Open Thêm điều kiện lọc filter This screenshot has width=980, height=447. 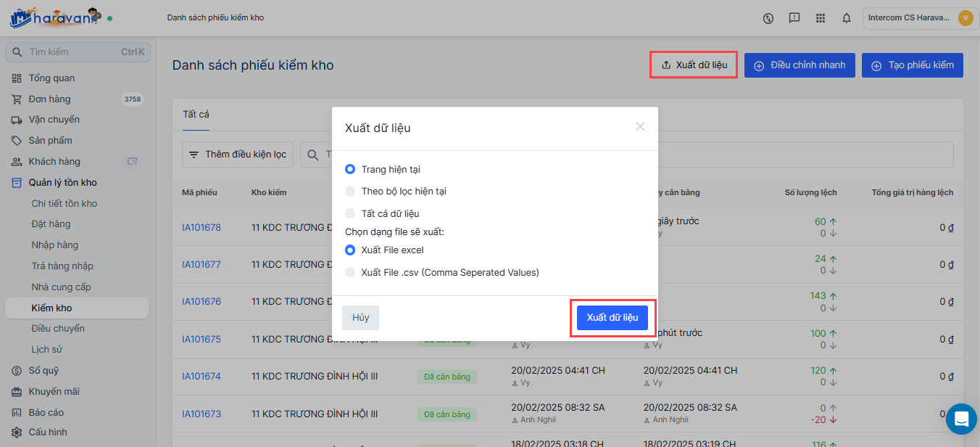click(x=238, y=155)
